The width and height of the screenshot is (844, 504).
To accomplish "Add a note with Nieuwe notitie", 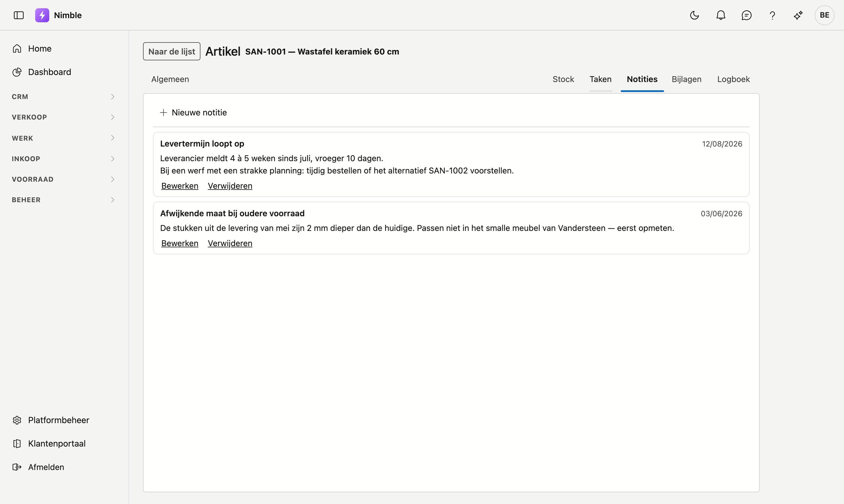I will pyautogui.click(x=193, y=113).
